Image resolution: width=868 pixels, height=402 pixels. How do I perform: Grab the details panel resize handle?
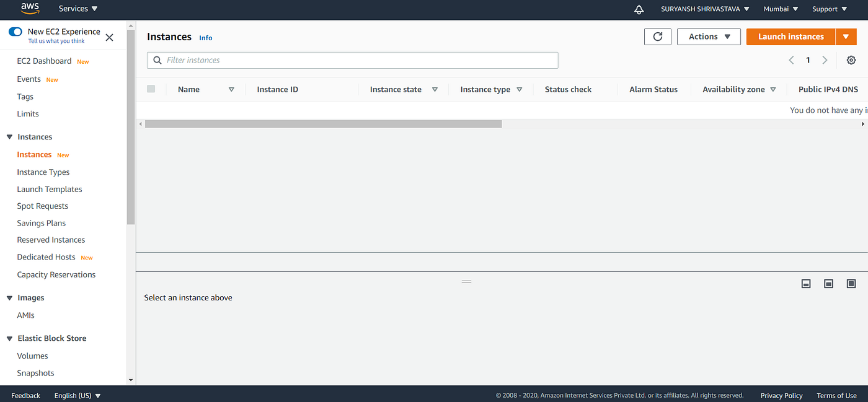coord(467,282)
